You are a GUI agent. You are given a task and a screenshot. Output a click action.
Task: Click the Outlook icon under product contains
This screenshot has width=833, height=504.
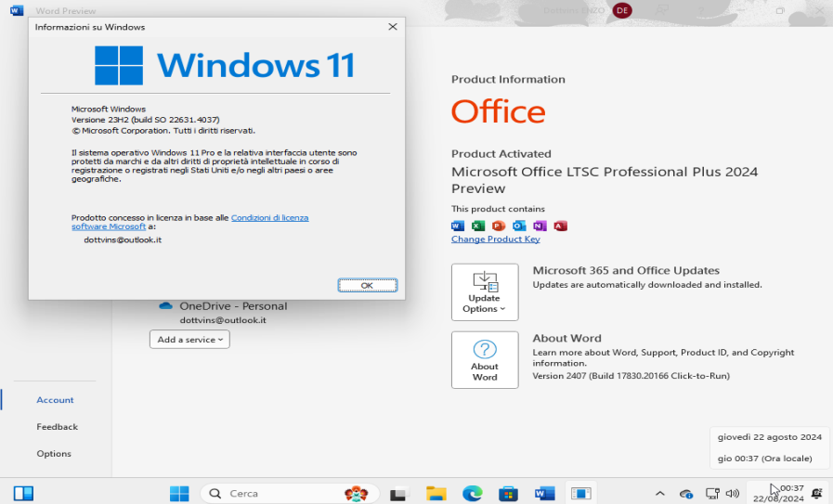tap(519, 226)
